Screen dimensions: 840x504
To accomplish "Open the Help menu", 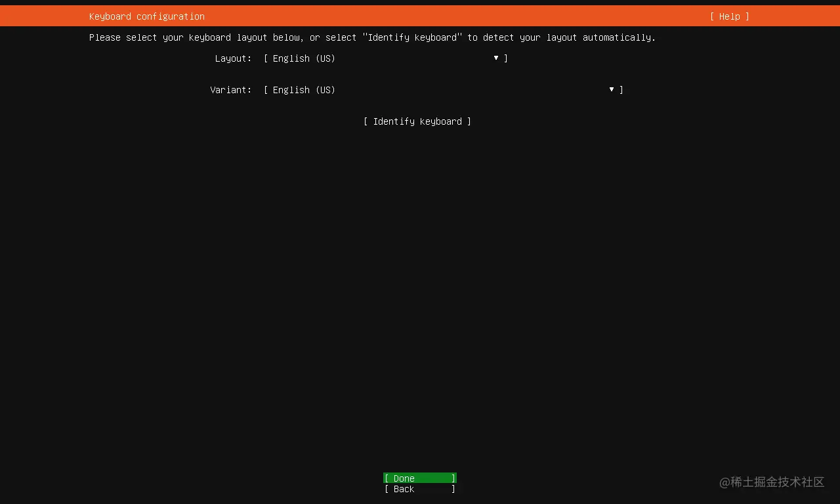I will pos(729,16).
